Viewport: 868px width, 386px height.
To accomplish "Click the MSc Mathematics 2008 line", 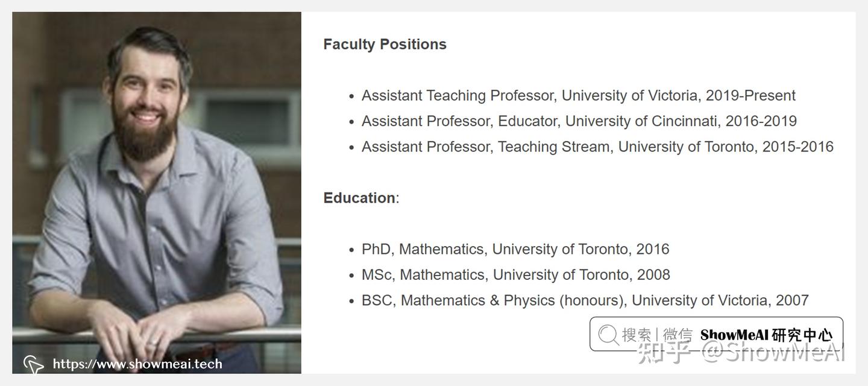I will click(x=515, y=274).
